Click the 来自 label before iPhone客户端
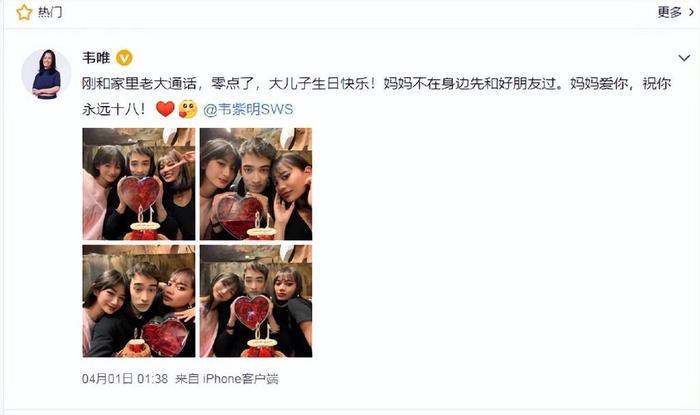This screenshot has width=700, height=415. point(187,379)
